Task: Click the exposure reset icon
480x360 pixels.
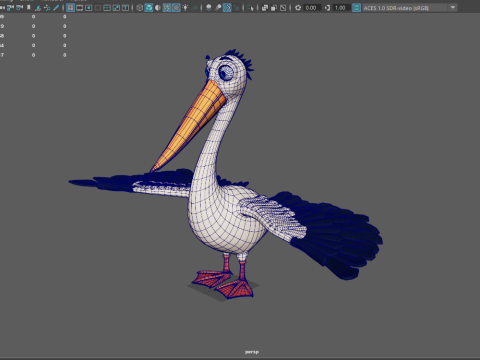Action: (x=298, y=8)
